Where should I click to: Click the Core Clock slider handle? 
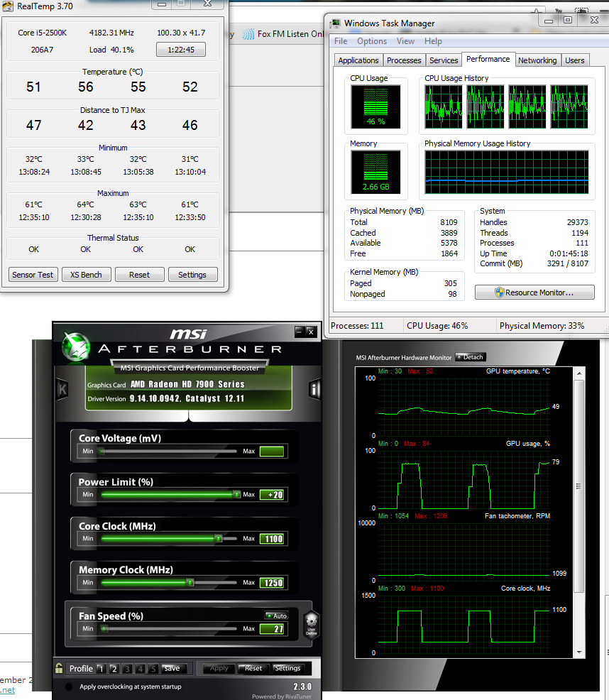pyautogui.click(x=219, y=539)
